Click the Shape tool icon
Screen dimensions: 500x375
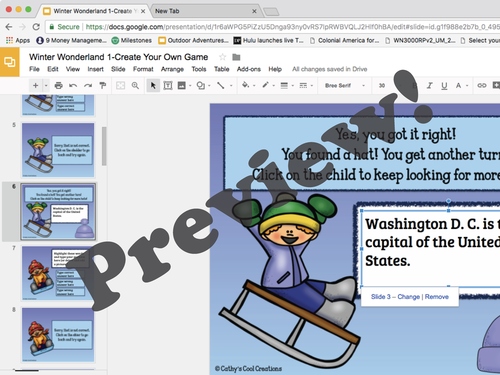(200, 86)
